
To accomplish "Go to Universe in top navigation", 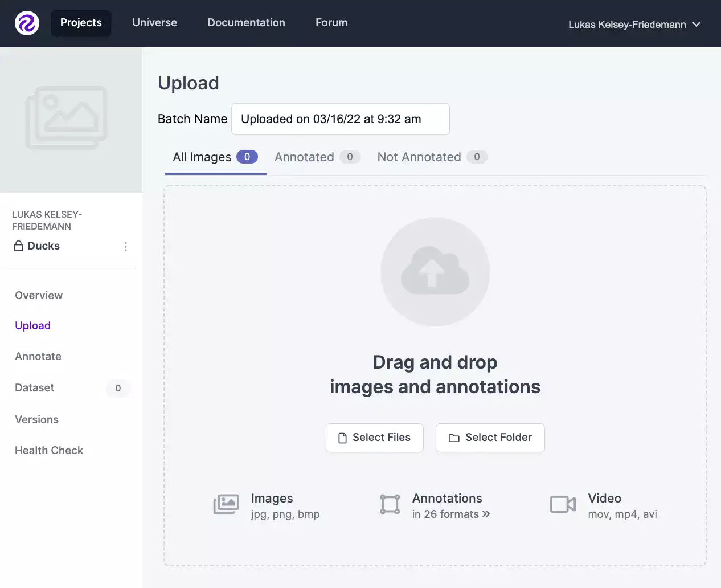I will tap(155, 23).
